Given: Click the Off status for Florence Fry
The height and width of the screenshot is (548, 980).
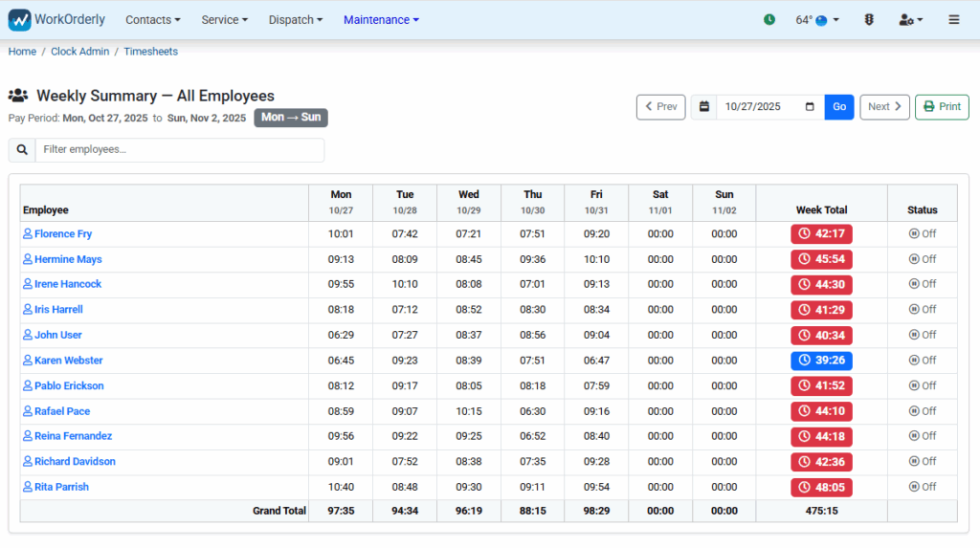Looking at the screenshot, I should tap(922, 234).
